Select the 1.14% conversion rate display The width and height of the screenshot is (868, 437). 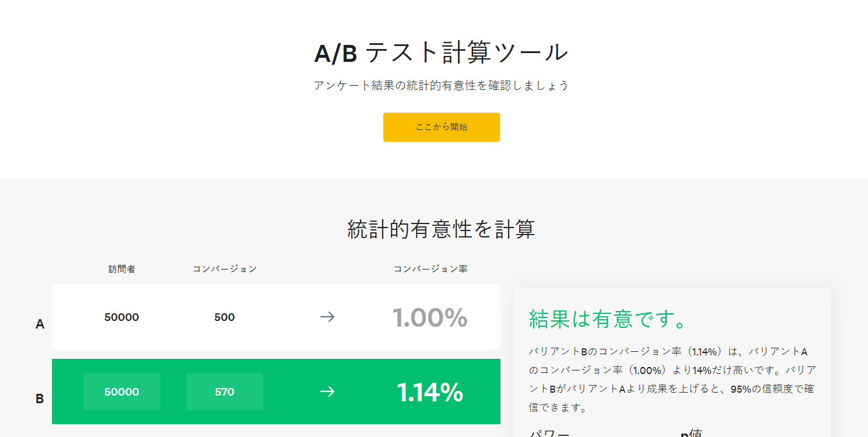coord(429,391)
